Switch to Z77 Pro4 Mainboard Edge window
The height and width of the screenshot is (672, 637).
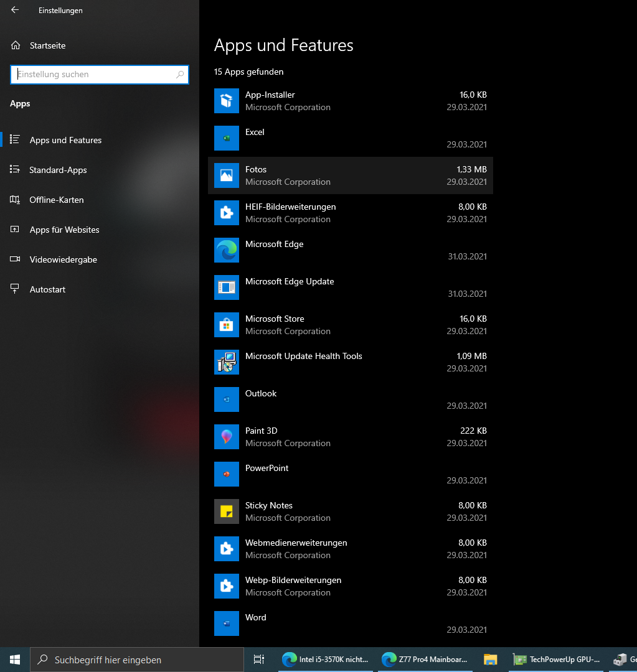(x=425, y=660)
